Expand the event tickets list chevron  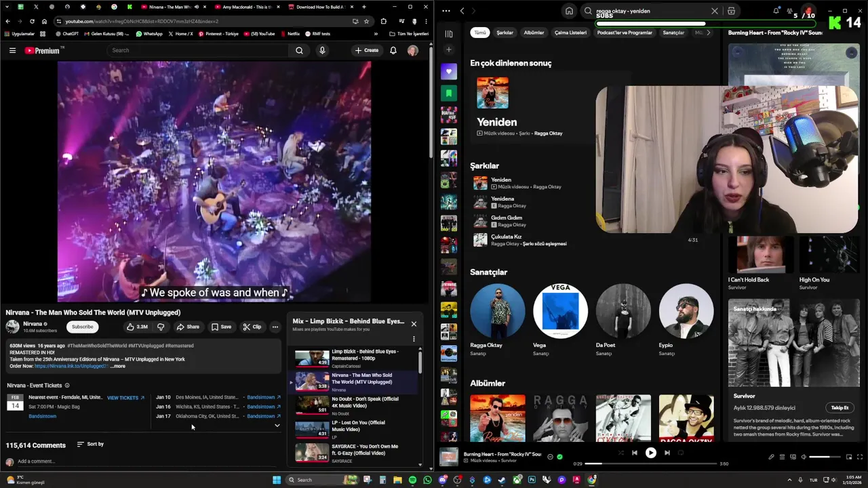tap(277, 426)
